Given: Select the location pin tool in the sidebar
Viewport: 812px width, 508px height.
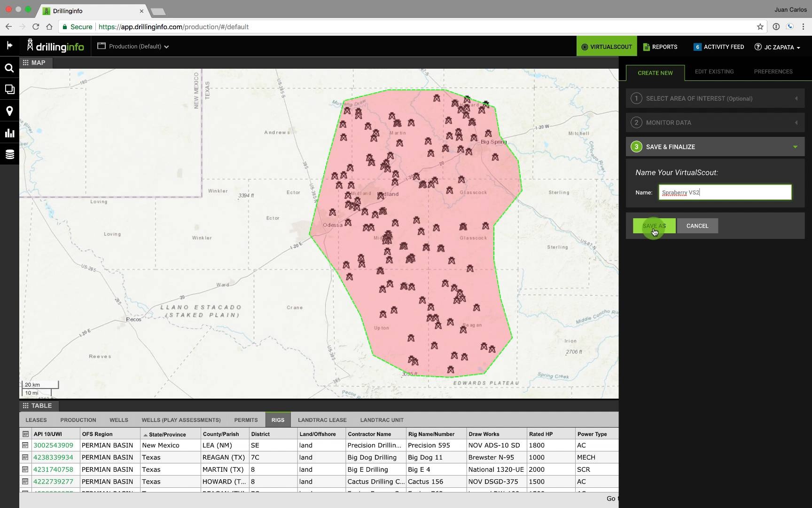Looking at the screenshot, I should coord(9,111).
